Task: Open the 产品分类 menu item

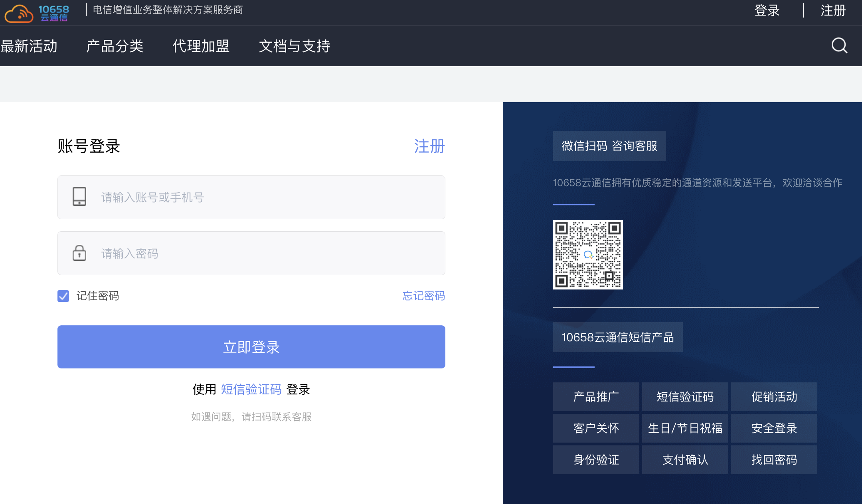Action: coord(115,46)
